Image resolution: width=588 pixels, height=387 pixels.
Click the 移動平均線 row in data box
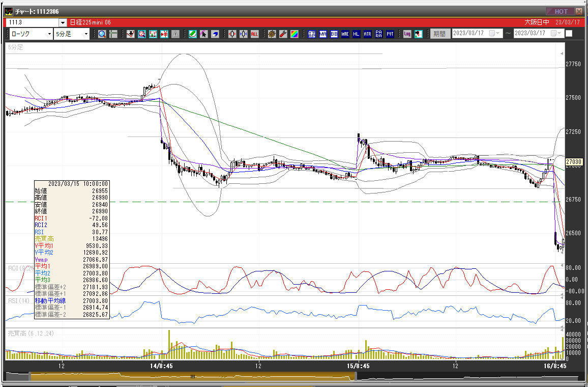[72, 300]
